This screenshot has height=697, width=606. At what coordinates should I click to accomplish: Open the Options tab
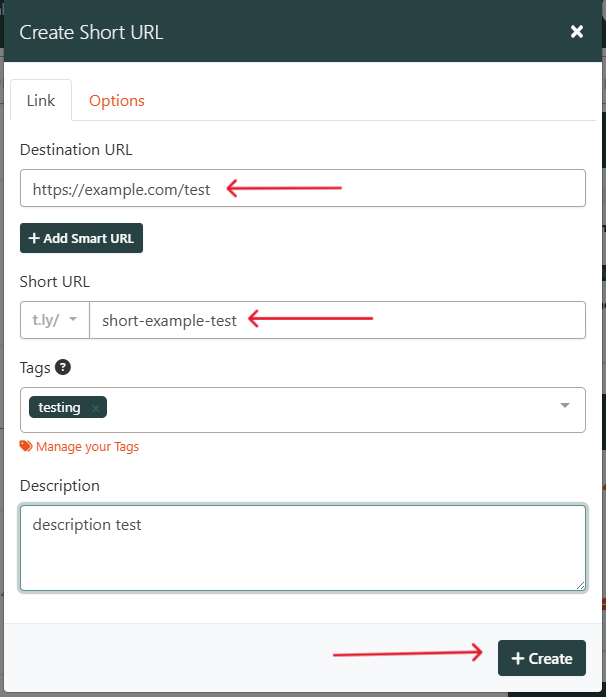coord(116,100)
